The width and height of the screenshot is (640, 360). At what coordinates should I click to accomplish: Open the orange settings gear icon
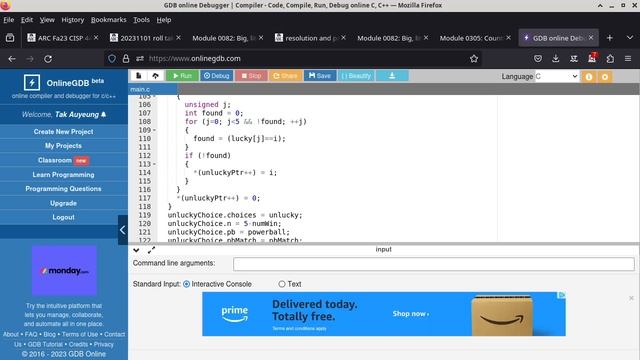605,77
